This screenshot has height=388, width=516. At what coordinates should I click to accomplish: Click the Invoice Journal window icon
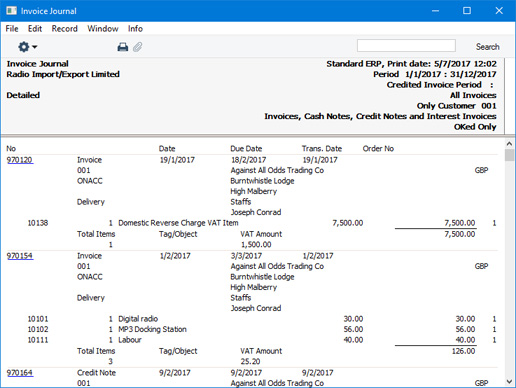click(x=11, y=11)
